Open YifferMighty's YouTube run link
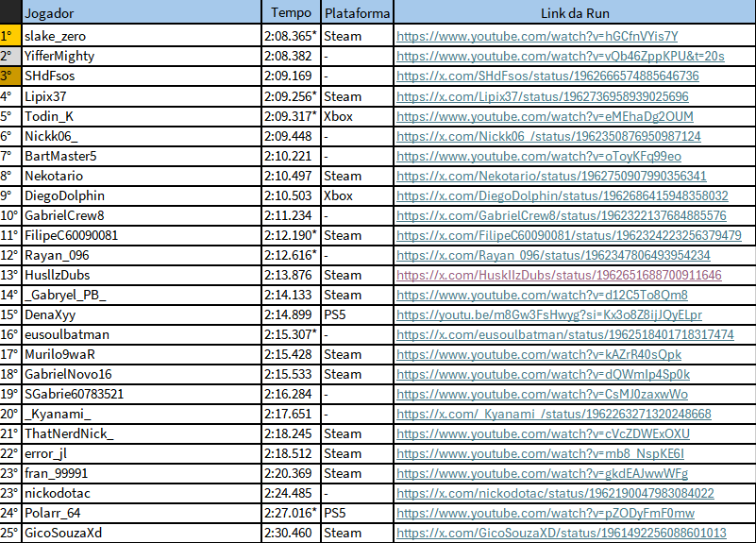The height and width of the screenshot is (543, 756). [x=561, y=56]
